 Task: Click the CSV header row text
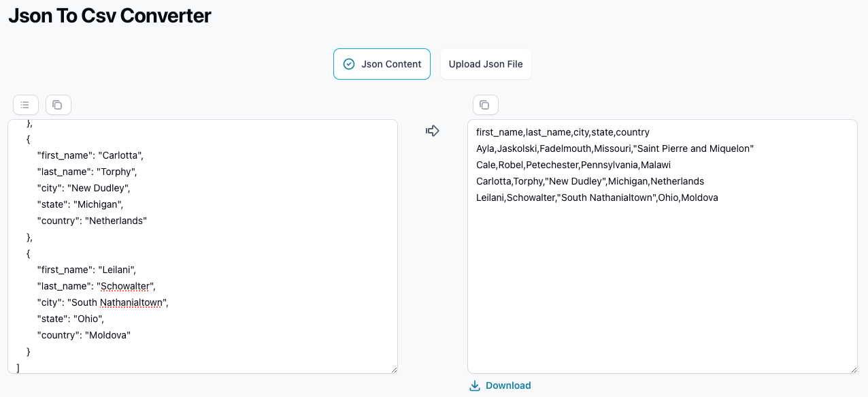tap(561, 131)
